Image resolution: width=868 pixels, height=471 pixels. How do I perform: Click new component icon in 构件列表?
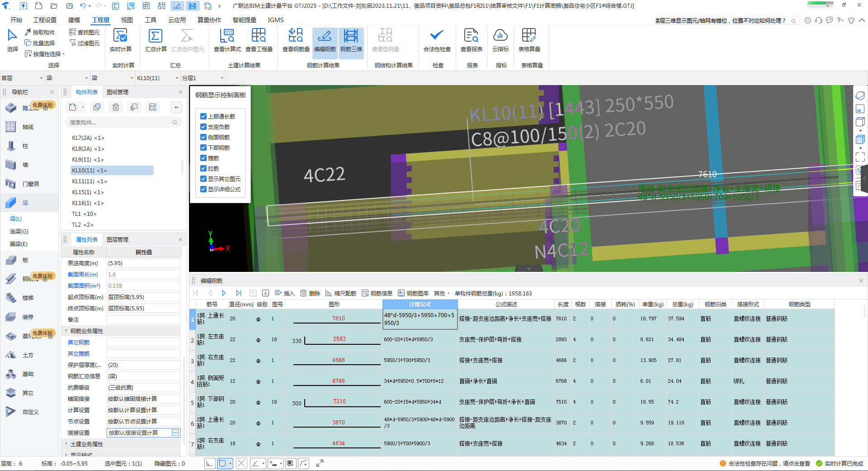73,107
